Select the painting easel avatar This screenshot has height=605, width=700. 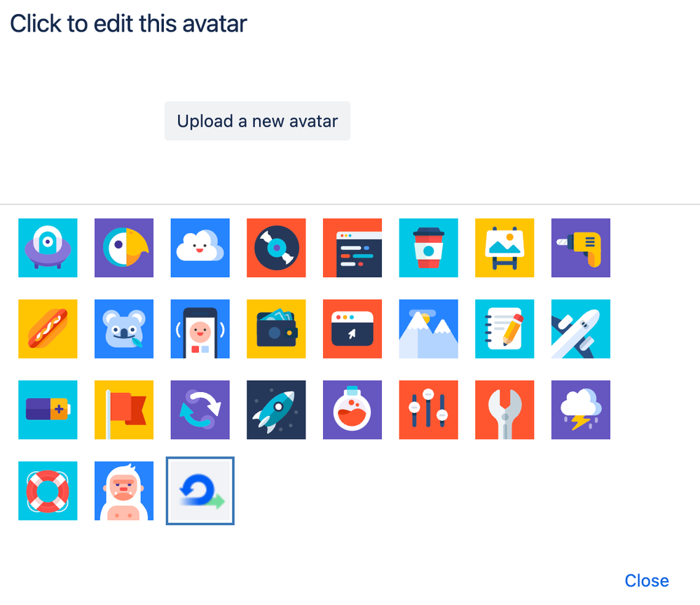click(505, 249)
